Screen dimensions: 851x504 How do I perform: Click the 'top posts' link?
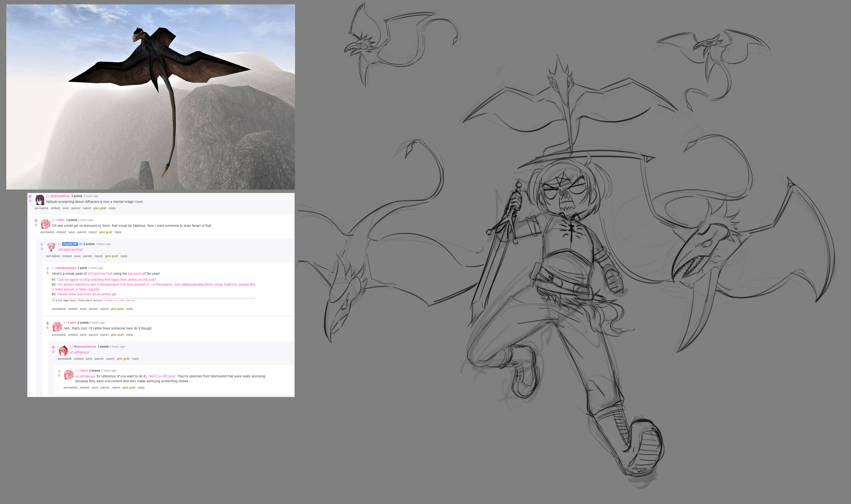[x=135, y=274]
